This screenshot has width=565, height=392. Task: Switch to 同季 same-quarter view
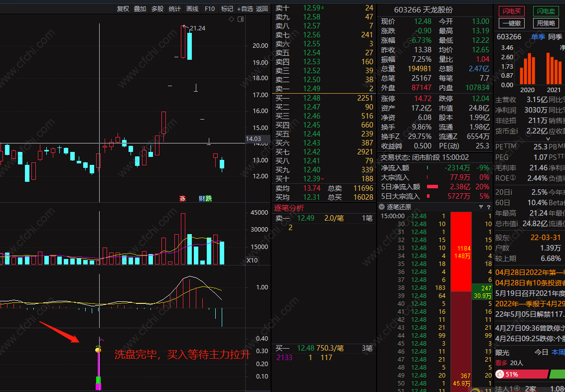pyautogui.click(x=555, y=37)
